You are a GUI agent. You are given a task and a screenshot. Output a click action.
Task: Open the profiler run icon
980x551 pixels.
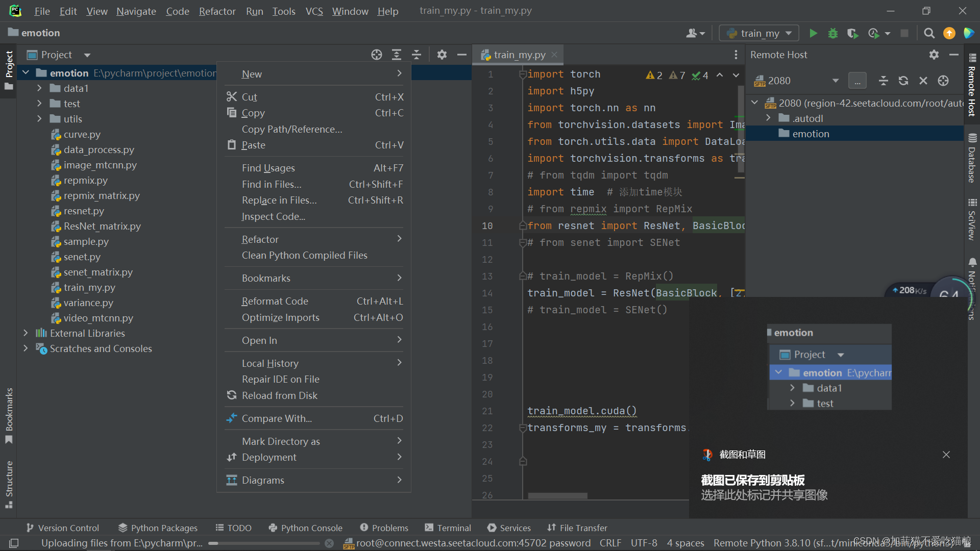pos(874,33)
